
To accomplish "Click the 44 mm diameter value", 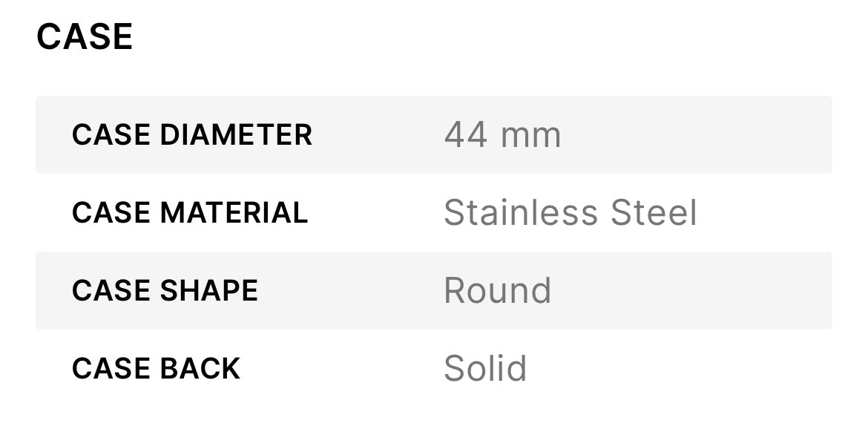I will point(502,135).
